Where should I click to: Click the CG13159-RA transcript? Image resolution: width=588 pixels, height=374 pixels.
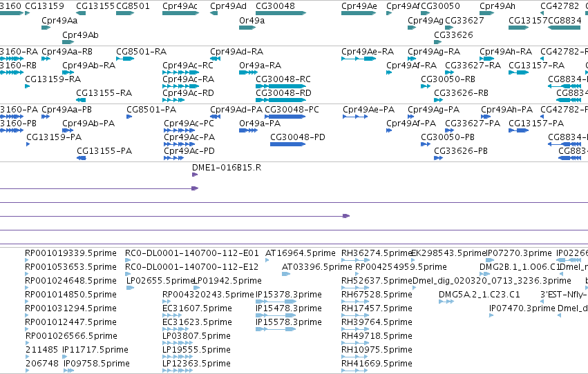point(27,86)
